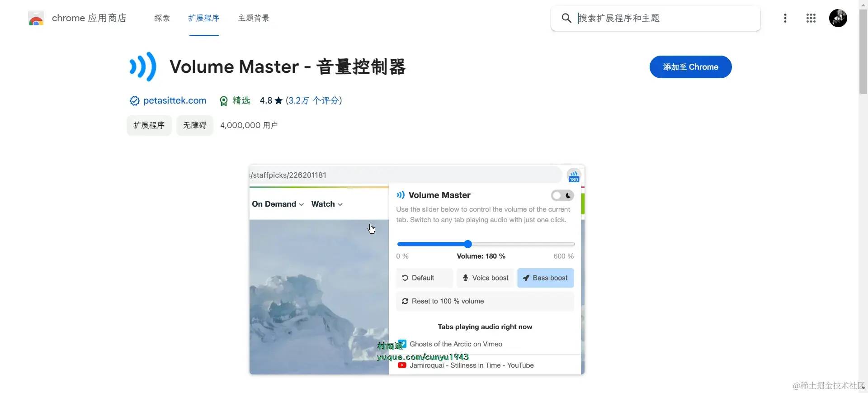Viewport: 868px width, 393px height.
Task: Click the 4,000,000 用户 user count text
Action: 249,125
